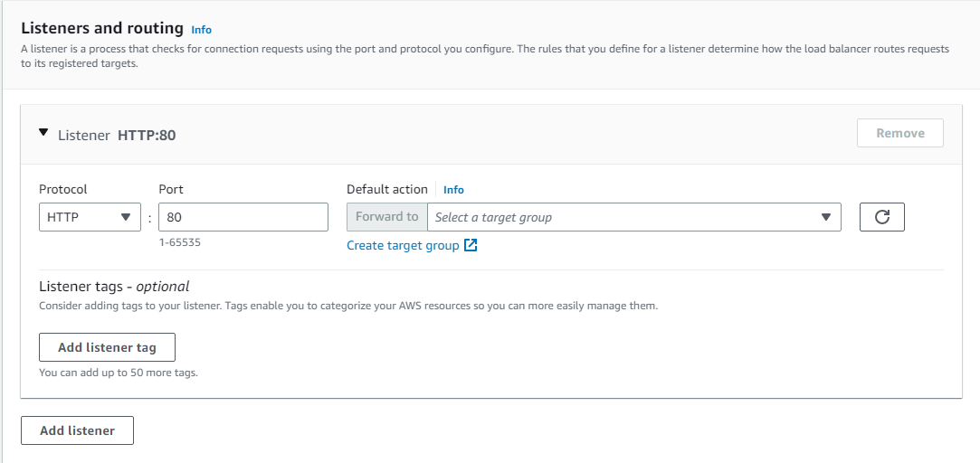Viewport: 980px width, 463px height.
Task: Click the Add listener button
Action: click(77, 430)
